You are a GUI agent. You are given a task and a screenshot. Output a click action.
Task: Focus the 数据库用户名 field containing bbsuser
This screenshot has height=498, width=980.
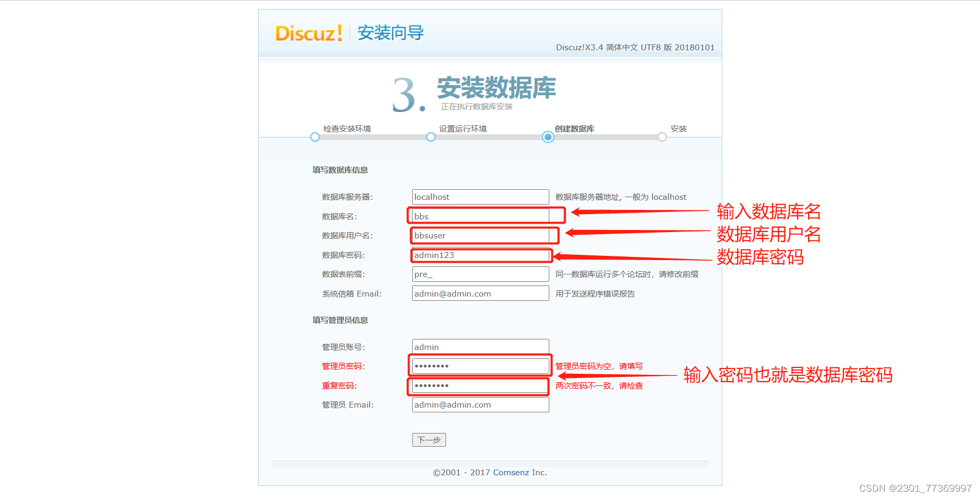[480, 235]
